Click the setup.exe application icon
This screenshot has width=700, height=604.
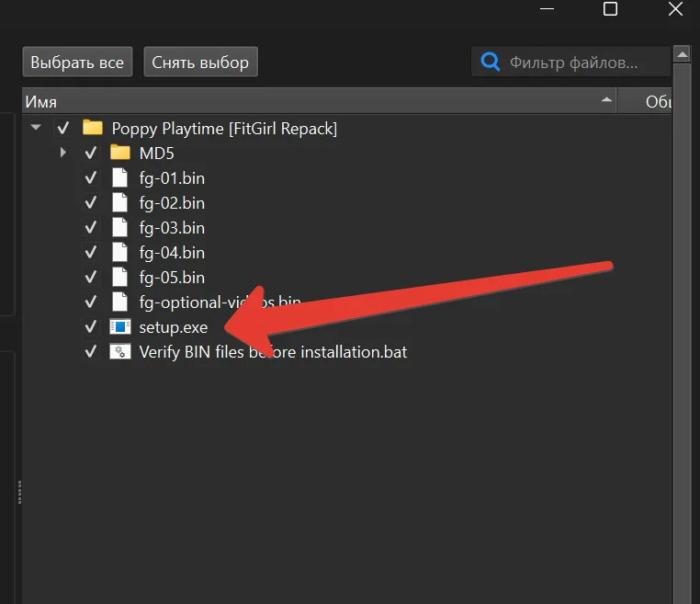tap(120, 326)
